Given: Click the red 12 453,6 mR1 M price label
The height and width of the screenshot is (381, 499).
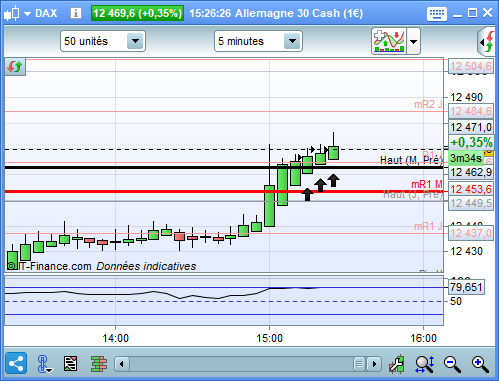Looking at the screenshot, I should click(471, 189).
